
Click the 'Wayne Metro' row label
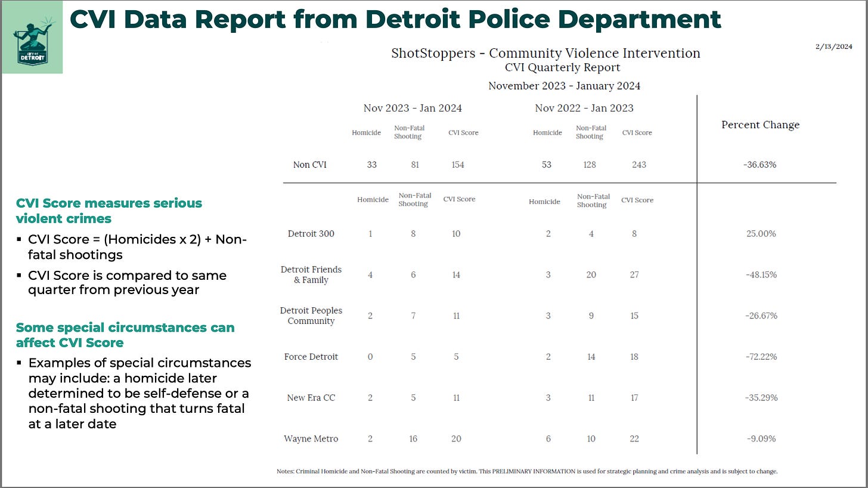pos(311,439)
